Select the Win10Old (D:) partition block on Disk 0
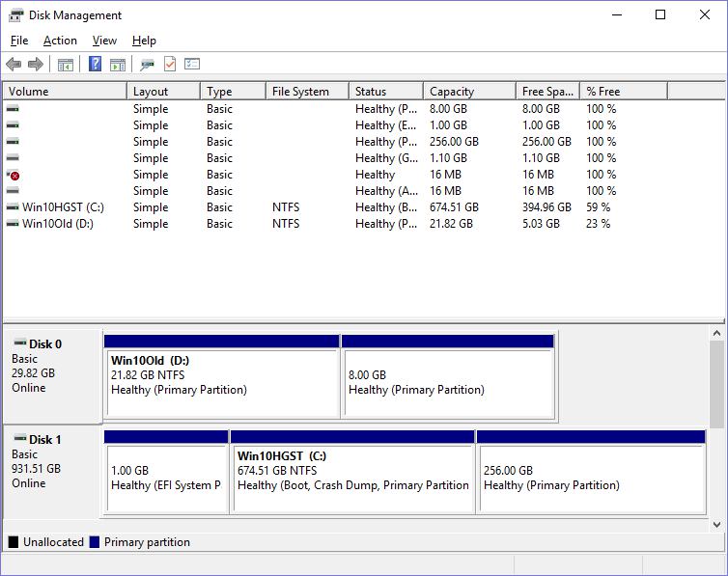728x576 pixels. click(222, 376)
